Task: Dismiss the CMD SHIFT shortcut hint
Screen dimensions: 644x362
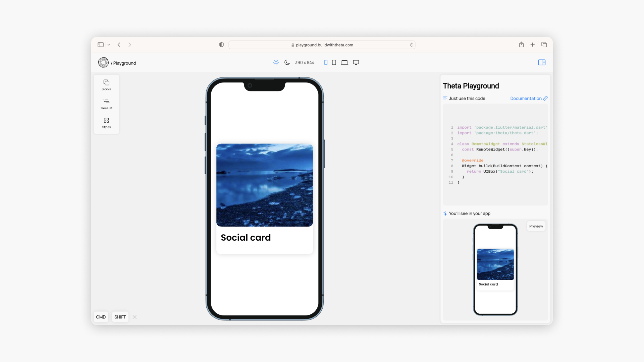Action: coord(135,317)
